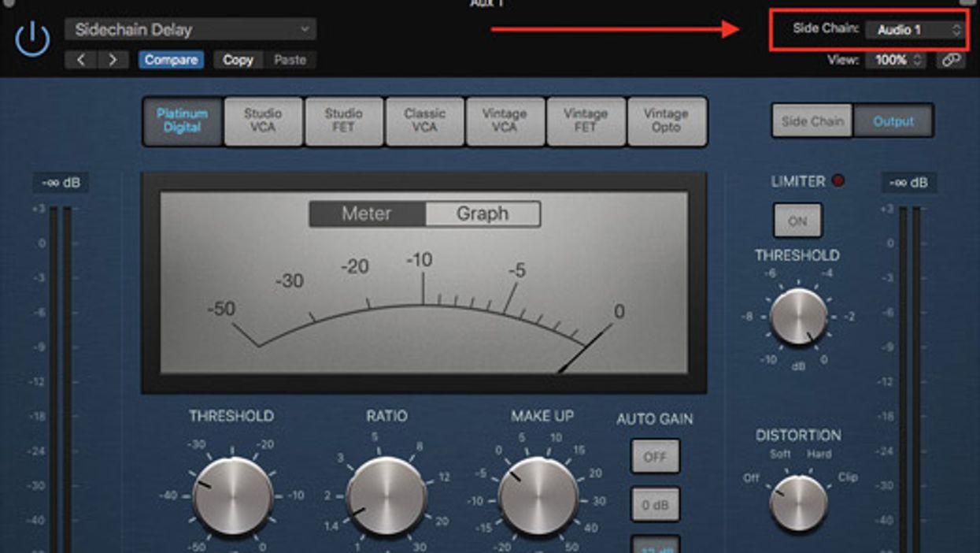Switch to the Side Chain tab
The height and width of the screenshot is (553, 980).
coord(812,121)
